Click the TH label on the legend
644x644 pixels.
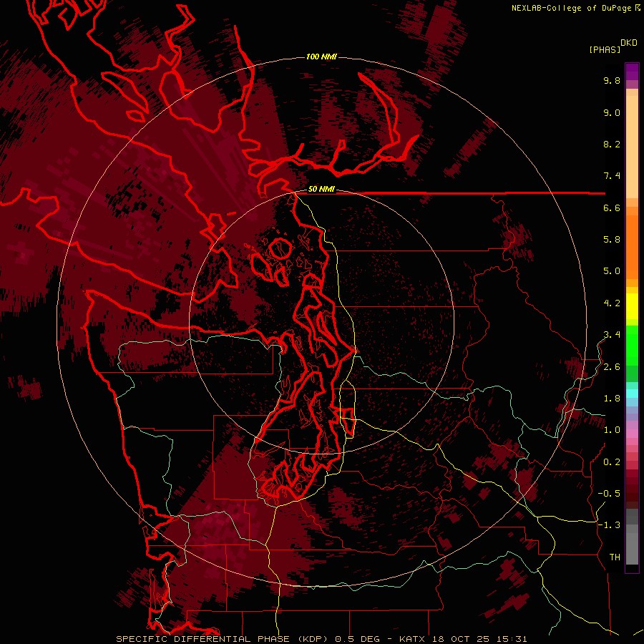pos(615,557)
